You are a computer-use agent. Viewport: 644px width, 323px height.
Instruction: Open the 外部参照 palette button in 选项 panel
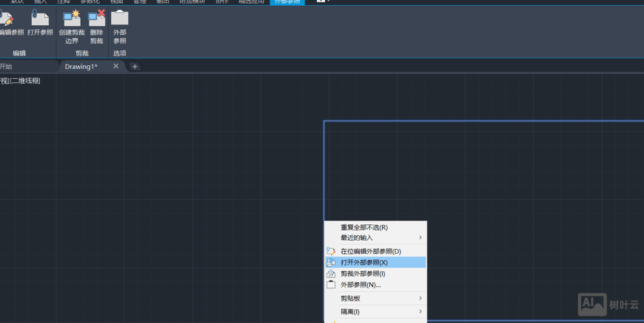tap(119, 26)
